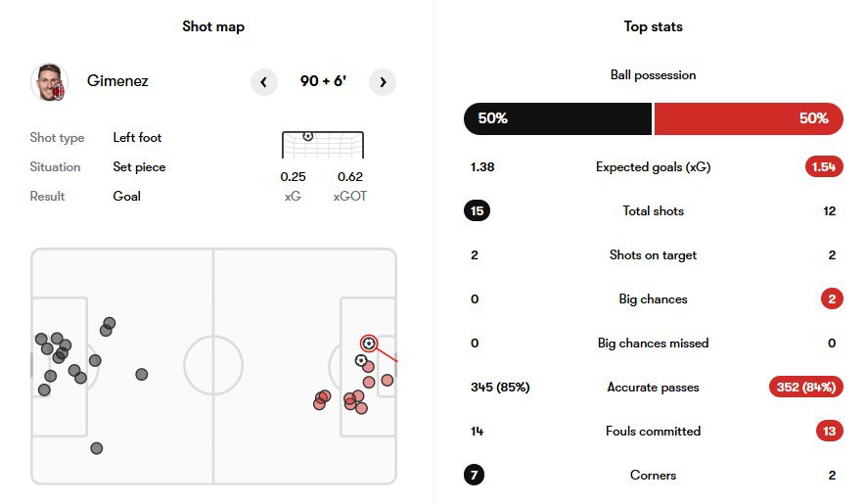Viewport: 866px width, 504px height.
Task: Click the black 15 total shots badge
Action: coord(477,210)
